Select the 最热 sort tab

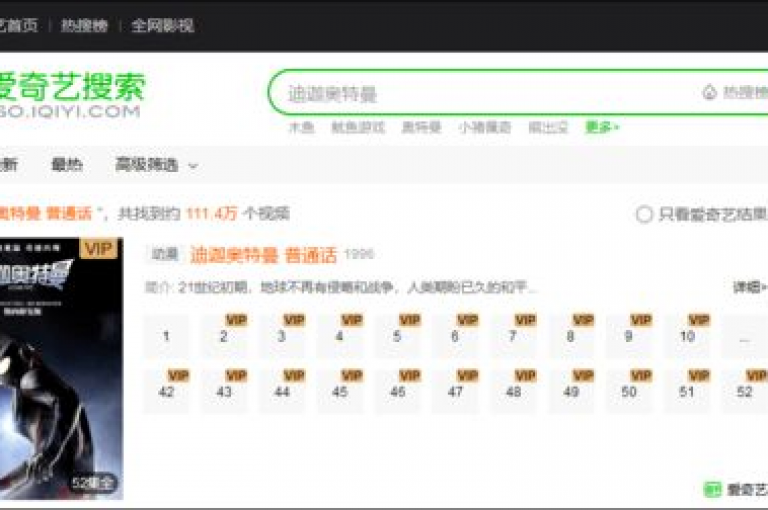click(67, 165)
